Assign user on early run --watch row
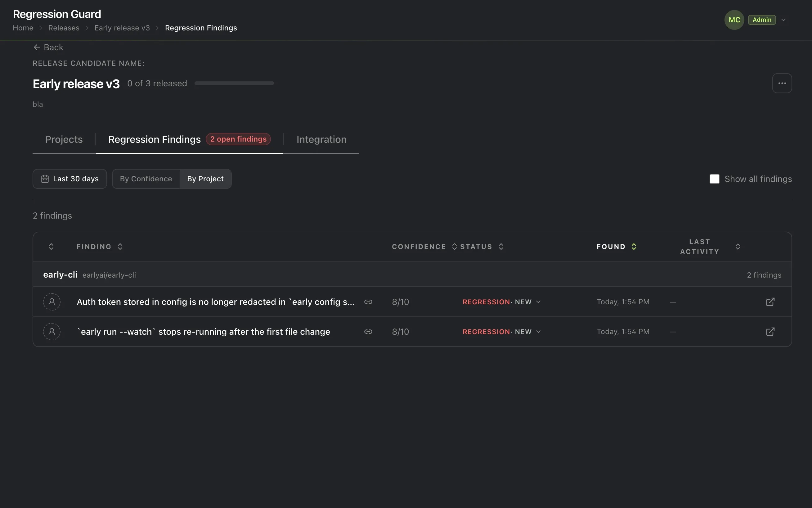Image resolution: width=812 pixels, height=508 pixels. (52, 332)
